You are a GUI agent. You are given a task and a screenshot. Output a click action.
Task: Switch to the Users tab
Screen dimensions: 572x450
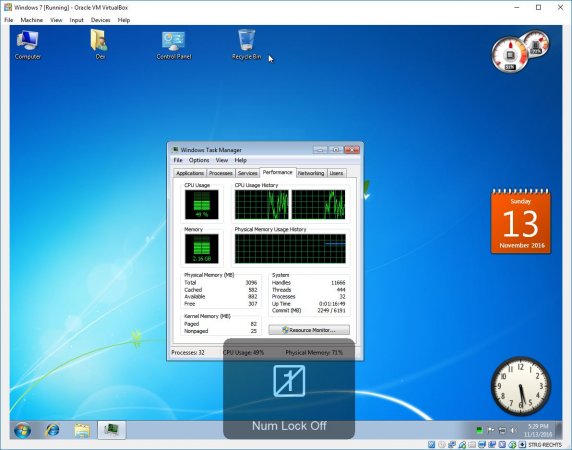336,173
